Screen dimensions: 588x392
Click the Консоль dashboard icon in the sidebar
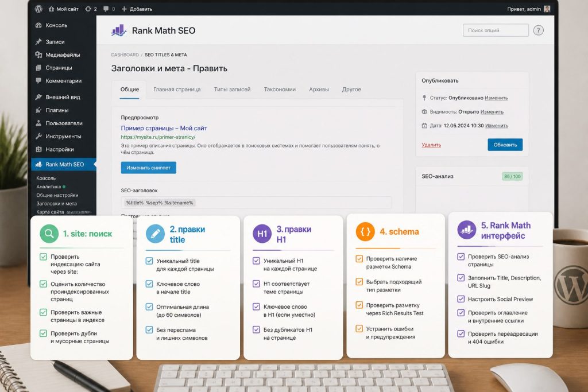point(38,25)
